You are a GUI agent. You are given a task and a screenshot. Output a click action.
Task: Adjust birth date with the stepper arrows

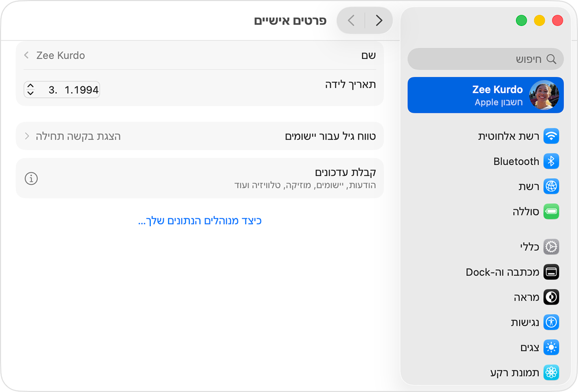[30, 90]
